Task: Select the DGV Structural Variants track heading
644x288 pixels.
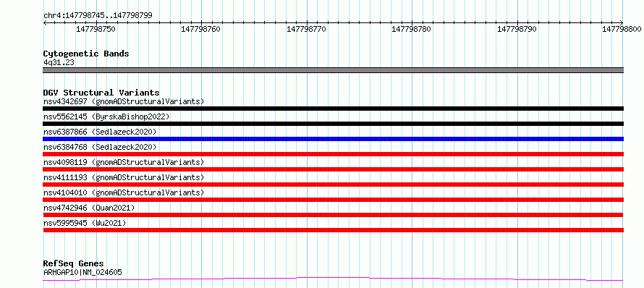Action: [x=101, y=93]
